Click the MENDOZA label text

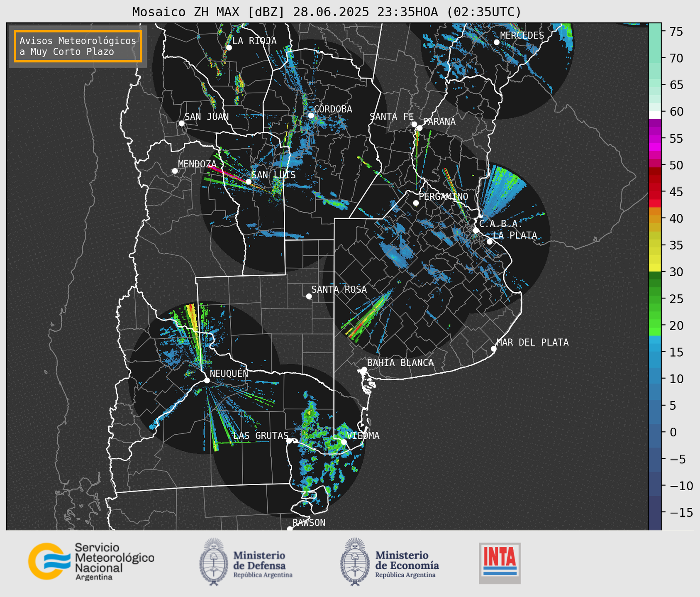click(x=197, y=164)
